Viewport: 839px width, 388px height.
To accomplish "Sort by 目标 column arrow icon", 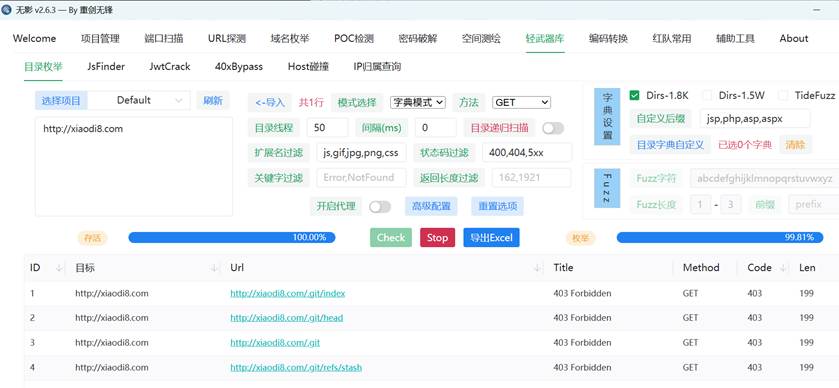I will [x=215, y=268].
